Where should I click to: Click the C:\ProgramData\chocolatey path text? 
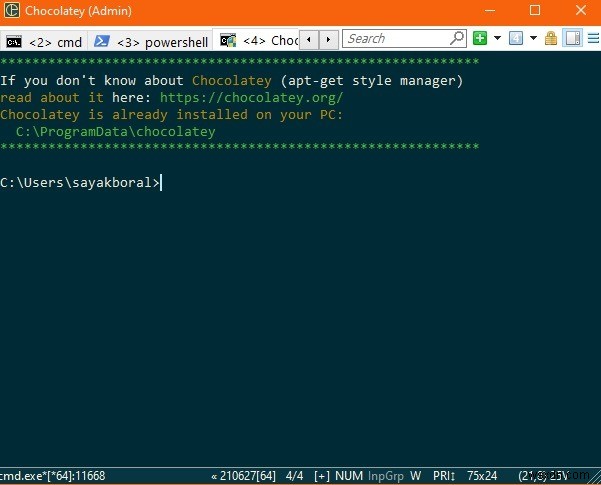point(115,132)
